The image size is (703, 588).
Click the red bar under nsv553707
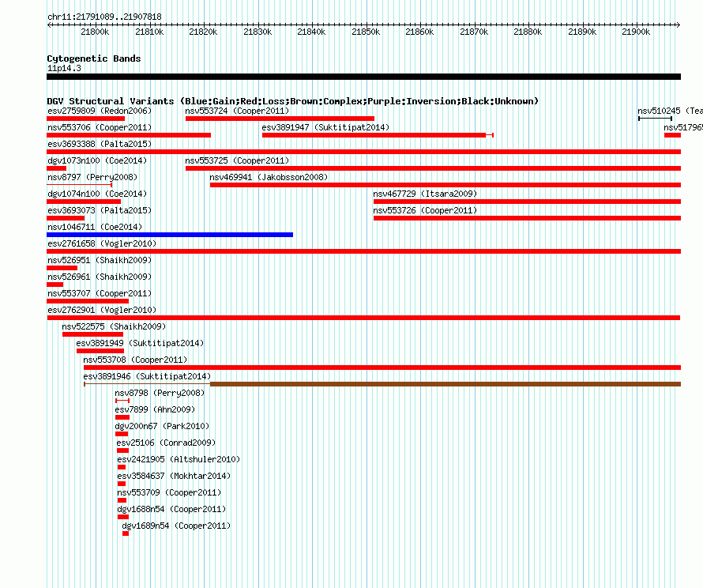pos(88,301)
